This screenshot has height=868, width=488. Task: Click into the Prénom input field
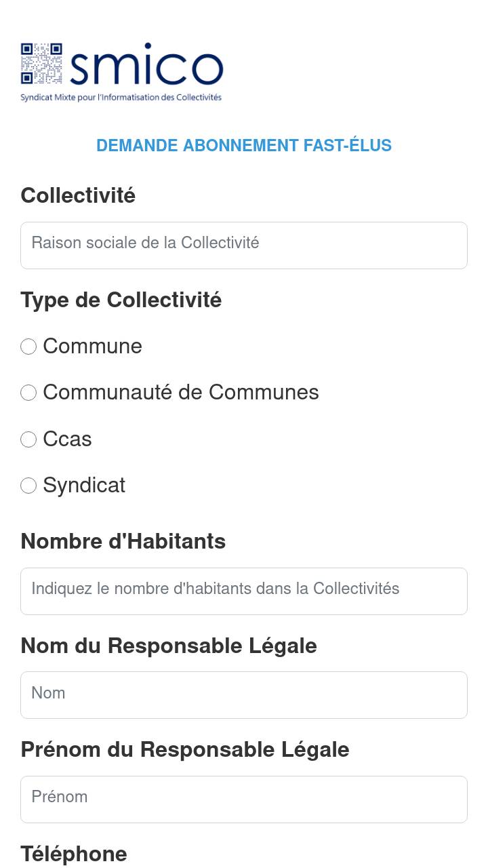click(244, 800)
